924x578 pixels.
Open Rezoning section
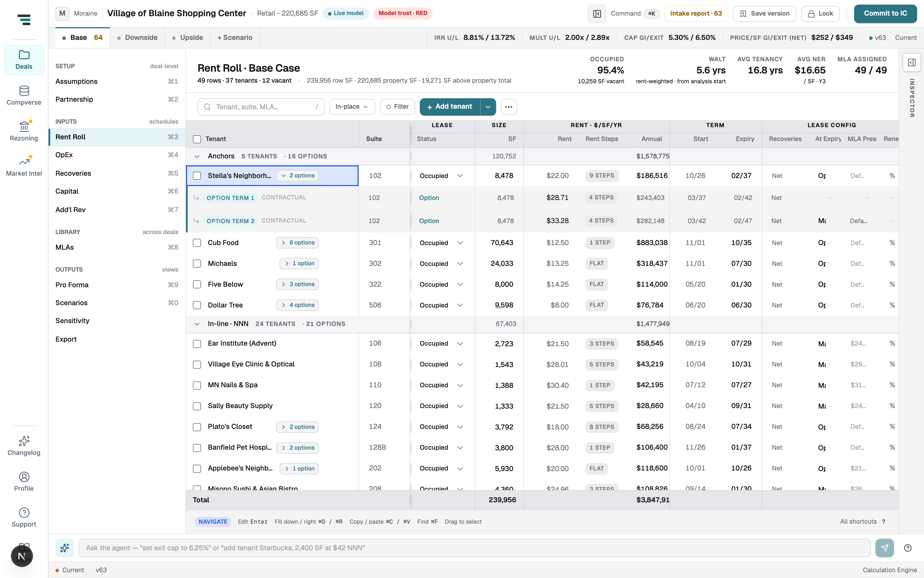[x=24, y=131]
